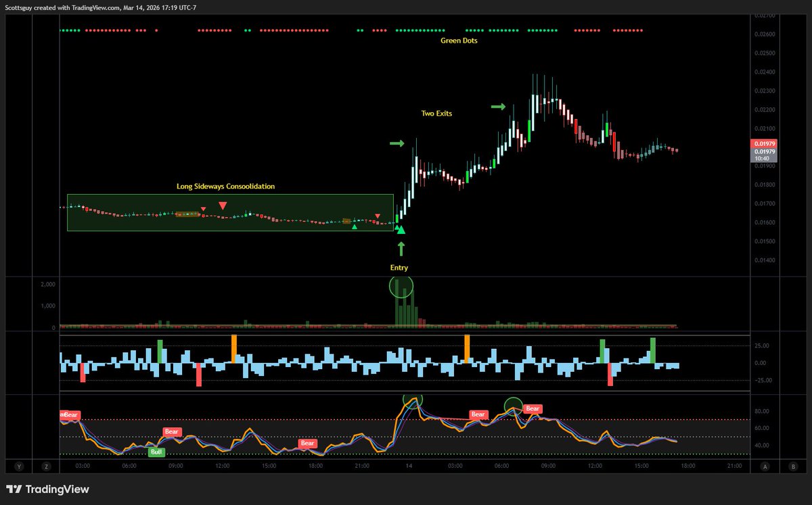The height and width of the screenshot is (505, 812).
Task: Select the green Entry arrow below the breakout candle
Action: pyautogui.click(x=400, y=249)
